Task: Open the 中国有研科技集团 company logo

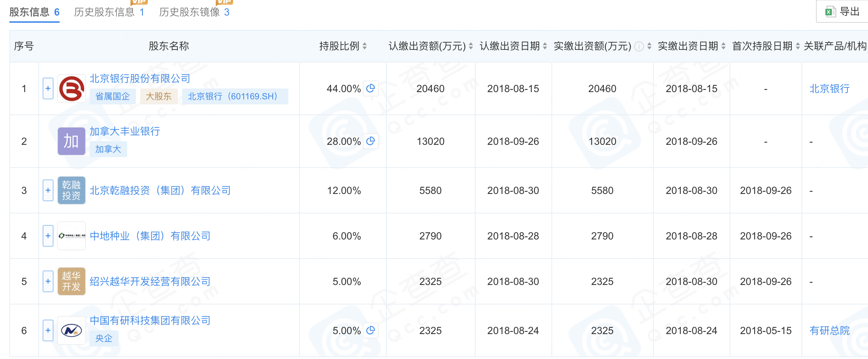Action: coord(72,330)
